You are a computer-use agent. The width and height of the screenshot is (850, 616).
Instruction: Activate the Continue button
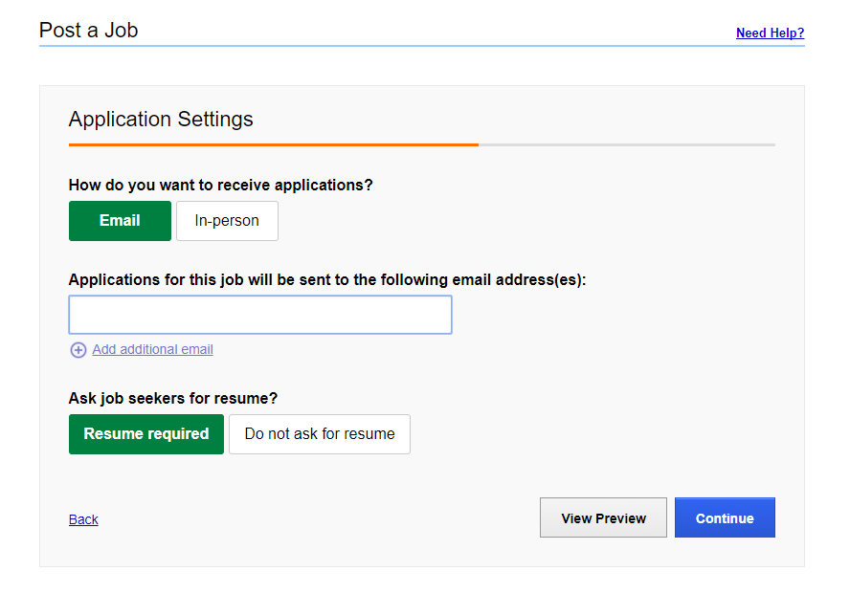point(725,517)
